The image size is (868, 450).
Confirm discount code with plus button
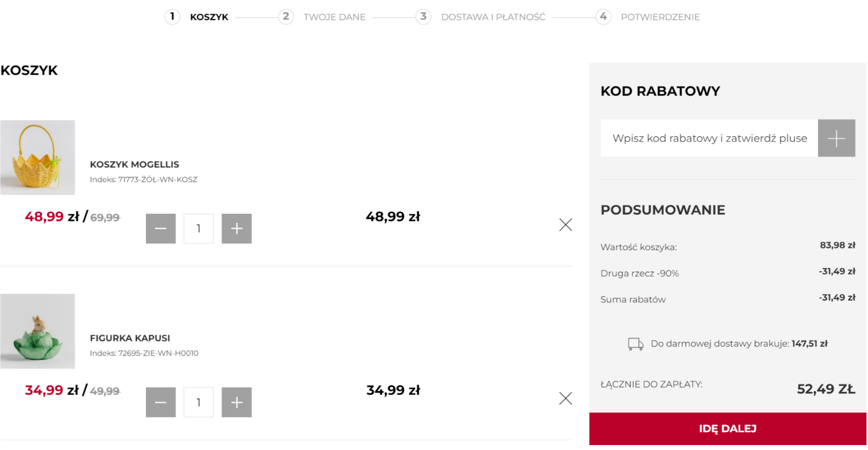coord(836,138)
